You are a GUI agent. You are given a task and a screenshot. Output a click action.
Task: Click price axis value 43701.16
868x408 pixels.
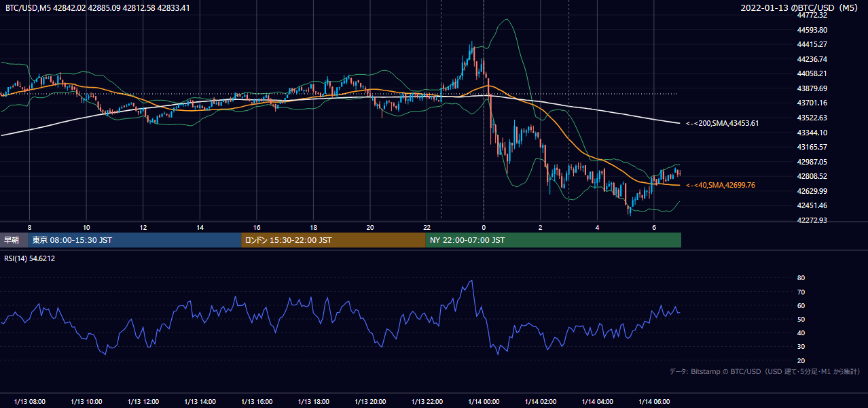(x=812, y=103)
